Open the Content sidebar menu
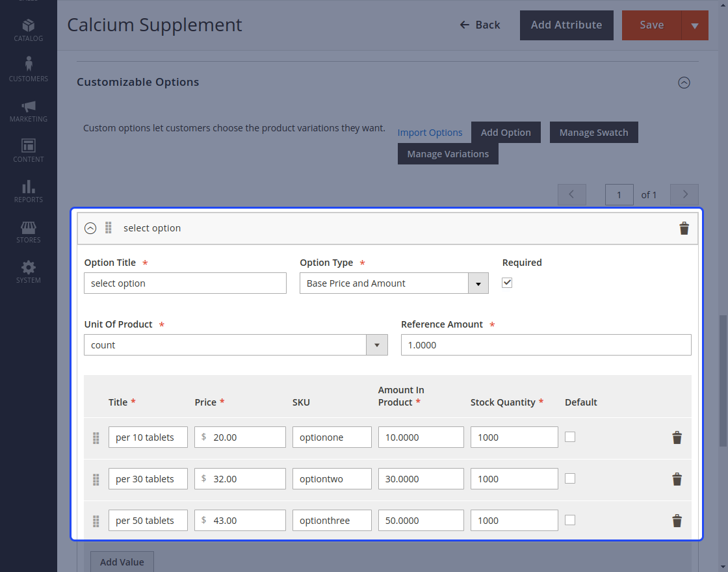This screenshot has width=728, height=572. (29, 151)
